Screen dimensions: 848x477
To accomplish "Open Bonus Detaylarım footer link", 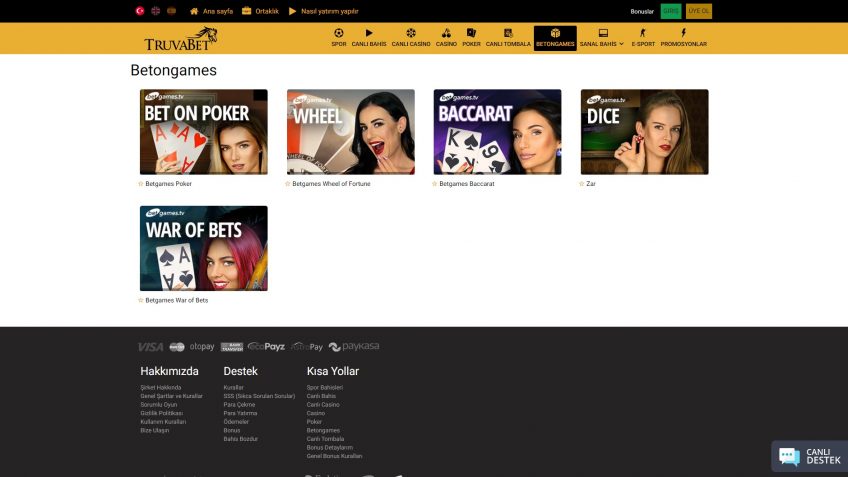I will tap(329, 448).
